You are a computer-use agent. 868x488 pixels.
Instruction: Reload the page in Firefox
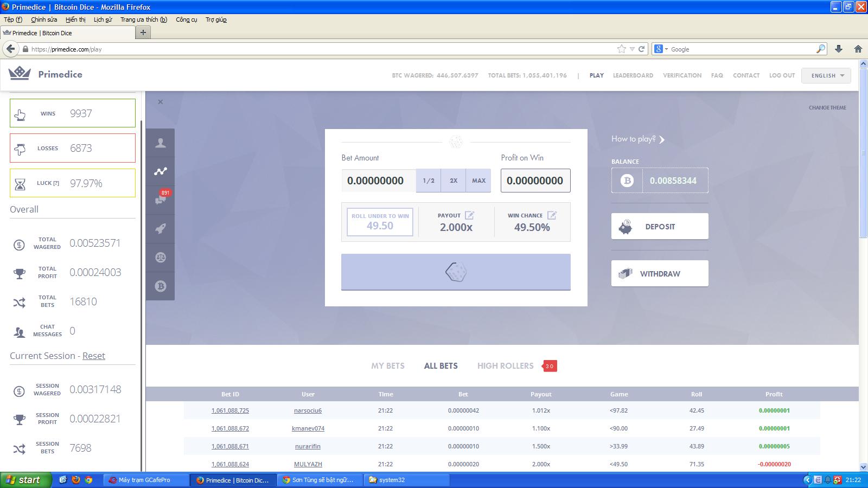coord(641,49)
